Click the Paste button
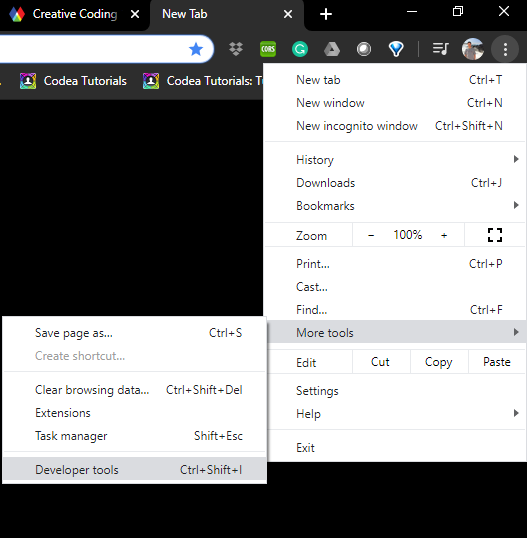This screenshot has width=527, height=538. tap(496, 362)
